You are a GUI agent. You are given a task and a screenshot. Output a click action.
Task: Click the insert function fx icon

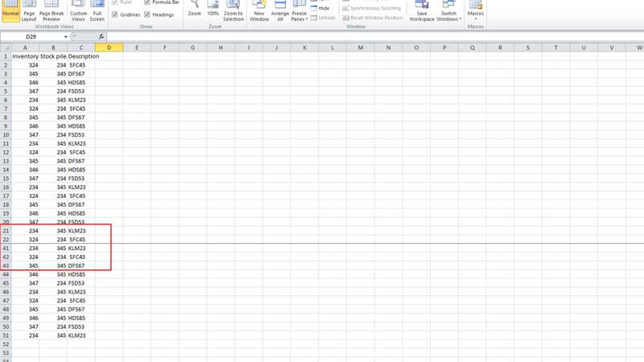tap(101, 37)
